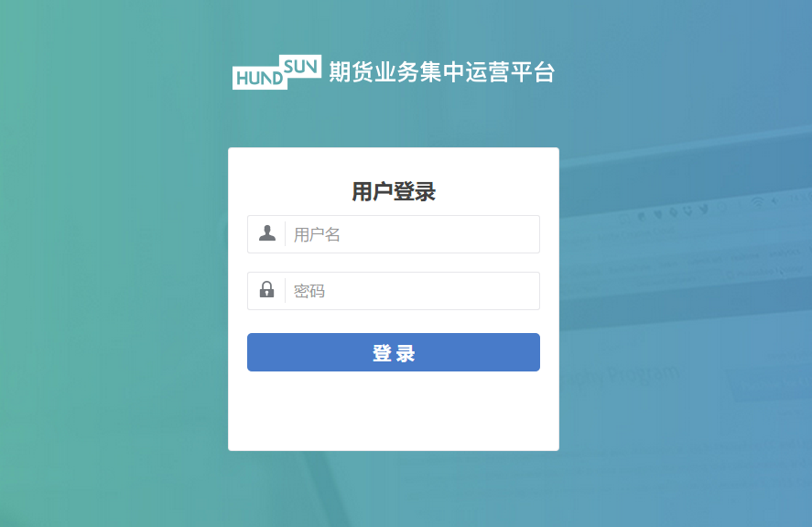Screen dimensions: 812x527
Task: Click the user silhouette icon
Action: click(267, 233)
